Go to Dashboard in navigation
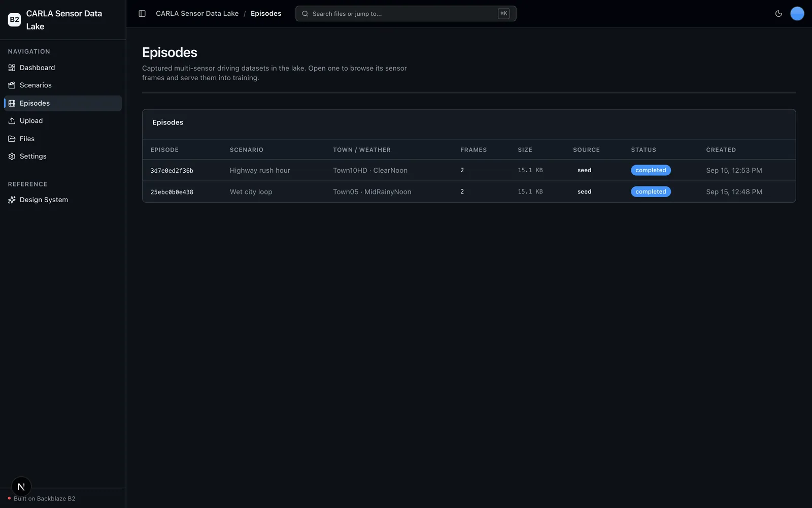Viewport: 812px width, 508px height. point(63,68)
